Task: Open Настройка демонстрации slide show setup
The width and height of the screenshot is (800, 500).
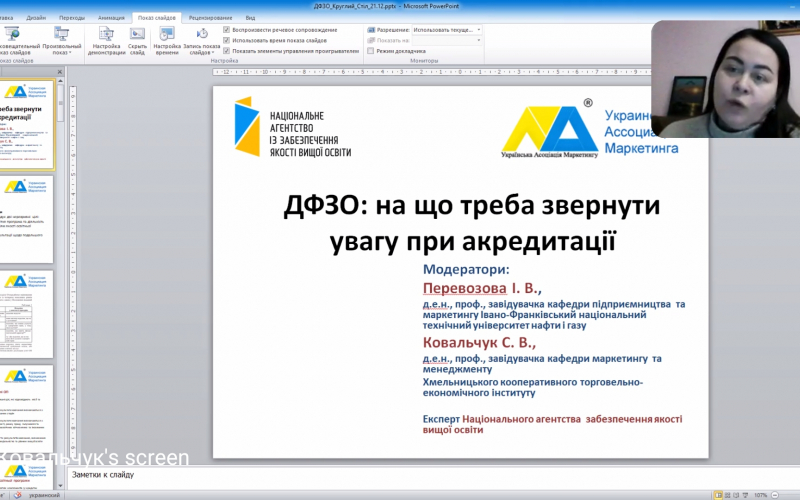Action: point(106,41)
